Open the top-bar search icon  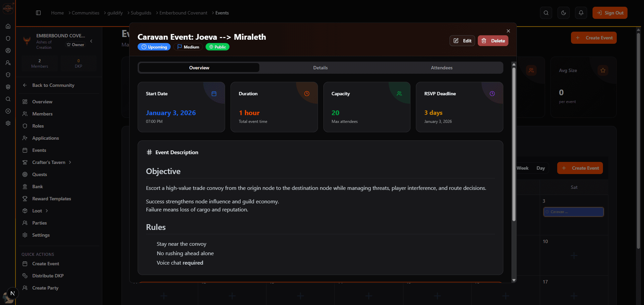coord(546,12)
